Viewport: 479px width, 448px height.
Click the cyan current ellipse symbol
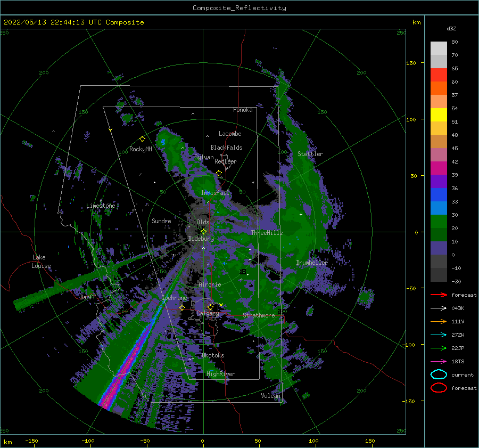tap(439, 374)
